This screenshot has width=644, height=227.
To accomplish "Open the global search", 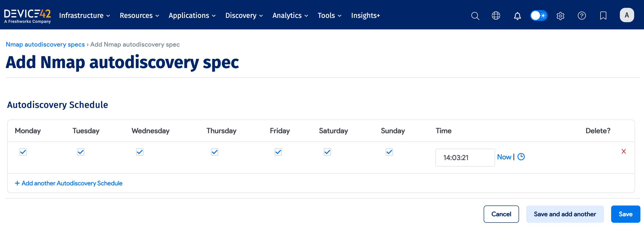I will (475, 15).
